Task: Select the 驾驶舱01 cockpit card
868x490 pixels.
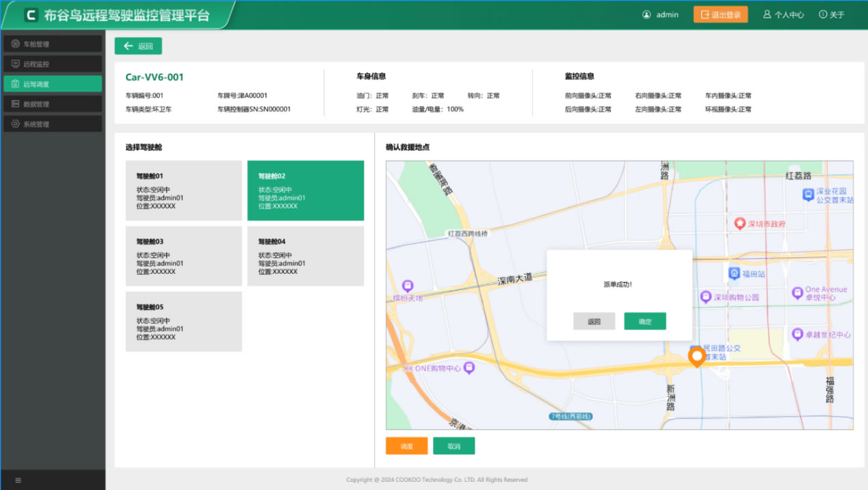Action: click(184, 191)
